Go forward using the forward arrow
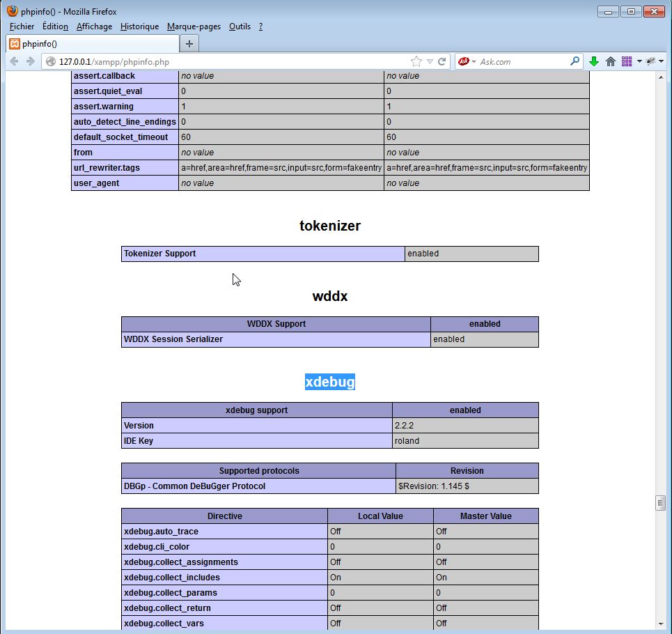 (31, 61)
